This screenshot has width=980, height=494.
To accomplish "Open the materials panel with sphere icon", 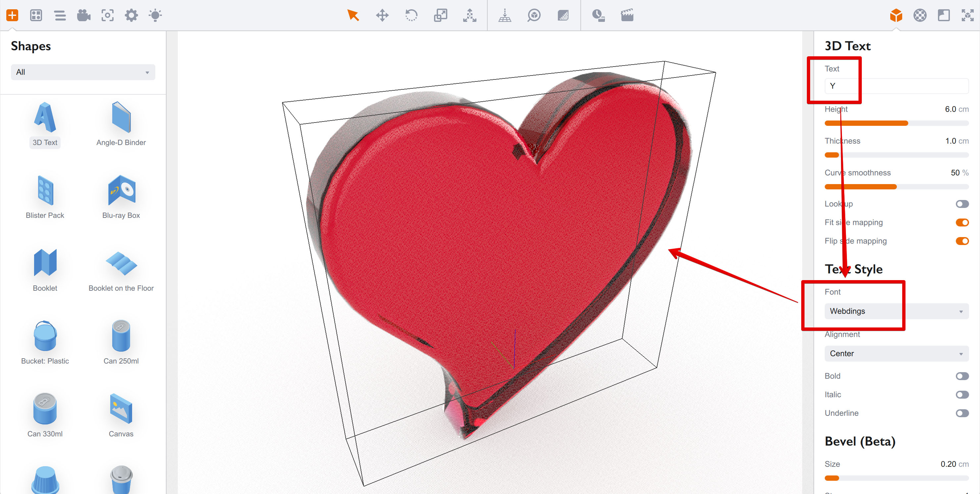I will coord(920,16).
